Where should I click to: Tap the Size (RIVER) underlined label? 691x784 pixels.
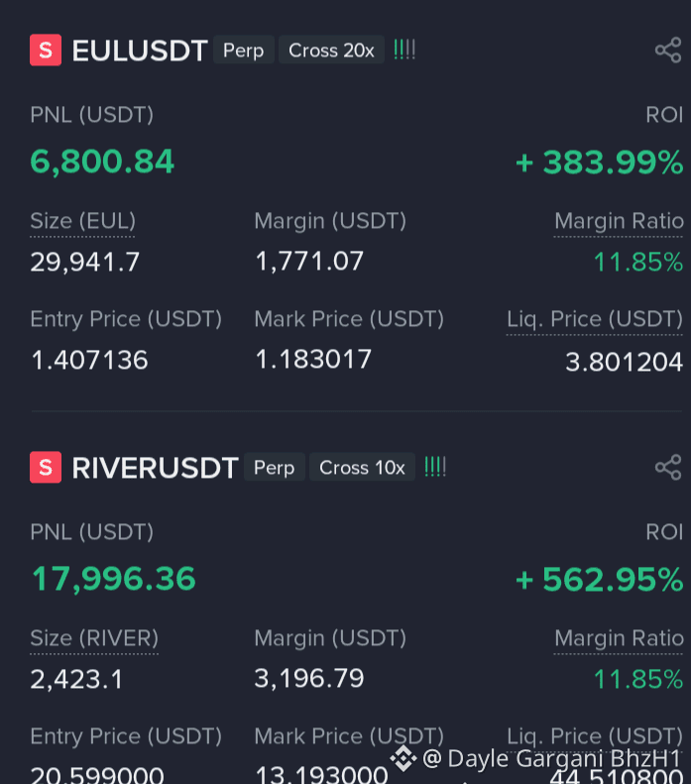tap(94, 638)
